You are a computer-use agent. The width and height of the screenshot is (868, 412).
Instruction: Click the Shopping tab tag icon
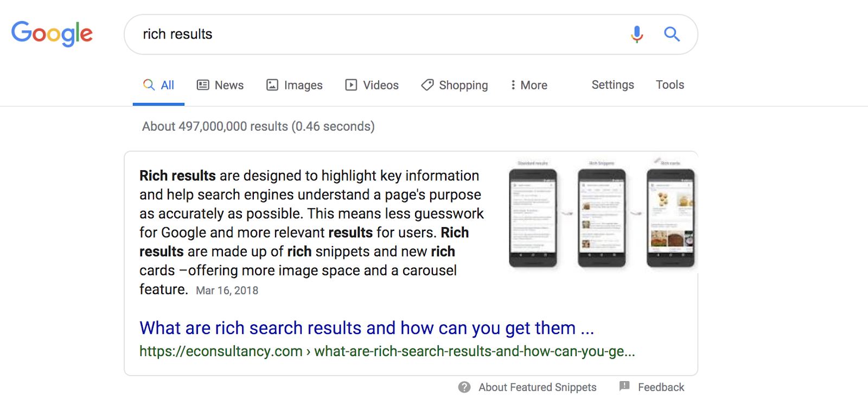(427, 85)
